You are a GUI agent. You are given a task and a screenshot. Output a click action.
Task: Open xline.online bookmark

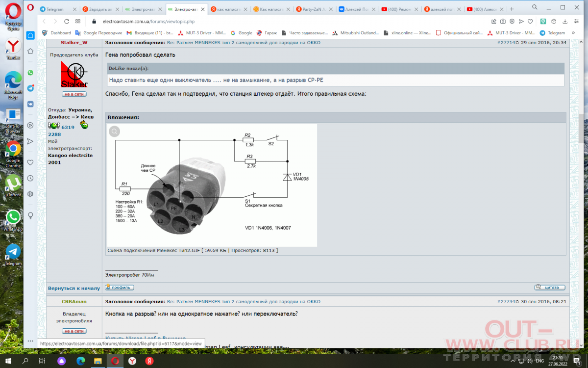(408, 33)
